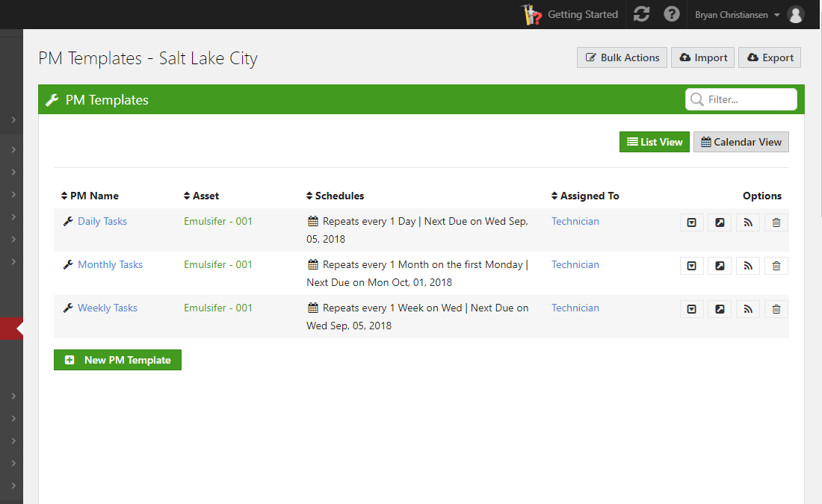Screen dimensions: 822x504
Task: Open Monthly Tasks via arrow-box icon
Action: click(720, 266)
